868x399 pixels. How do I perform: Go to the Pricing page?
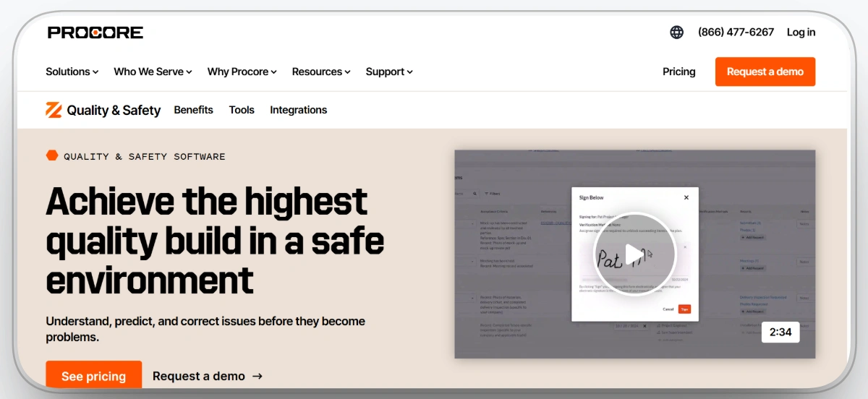coord(678,72)
